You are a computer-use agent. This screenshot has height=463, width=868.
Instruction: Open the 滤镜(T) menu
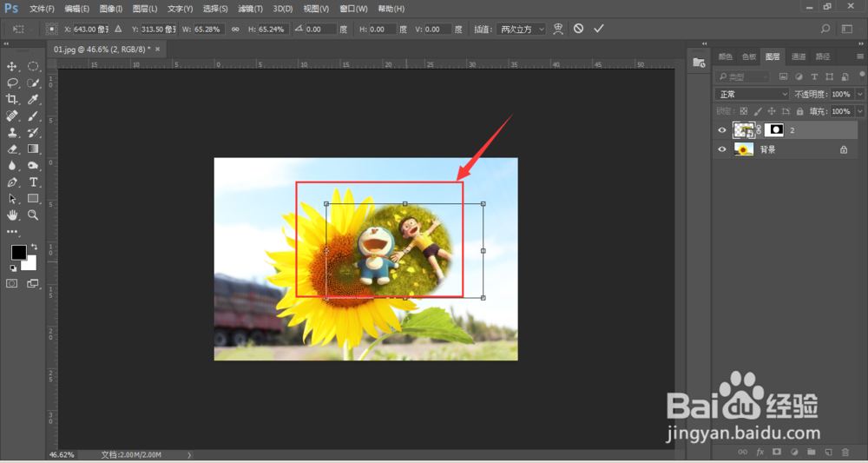coord(250,9)
